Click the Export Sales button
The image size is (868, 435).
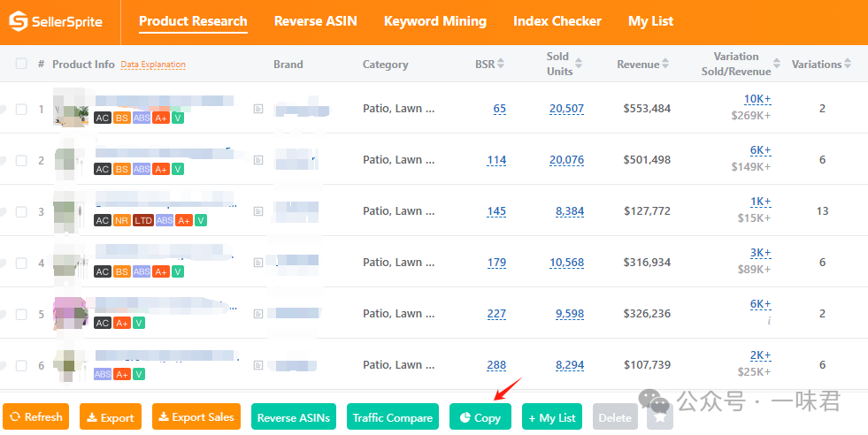(x=197, y=417)
